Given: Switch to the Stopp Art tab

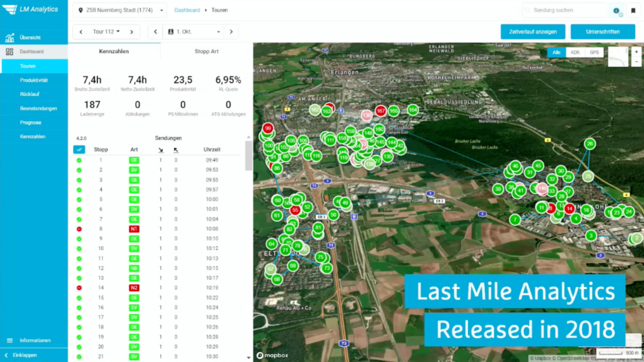Looking at the screenshot, I should (207, 51).
